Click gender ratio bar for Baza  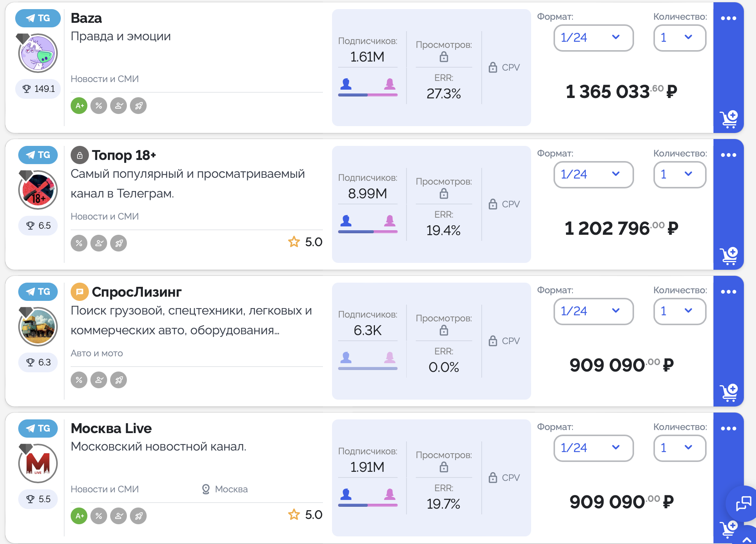point(368,95)
